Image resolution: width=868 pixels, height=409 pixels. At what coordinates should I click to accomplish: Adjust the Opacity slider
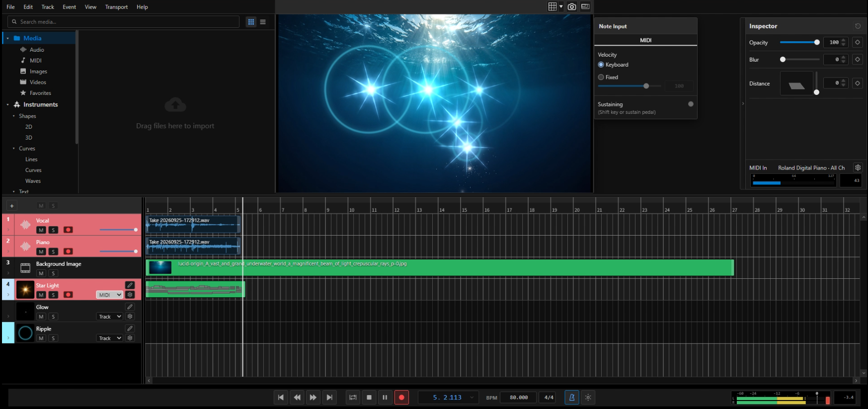799,42
